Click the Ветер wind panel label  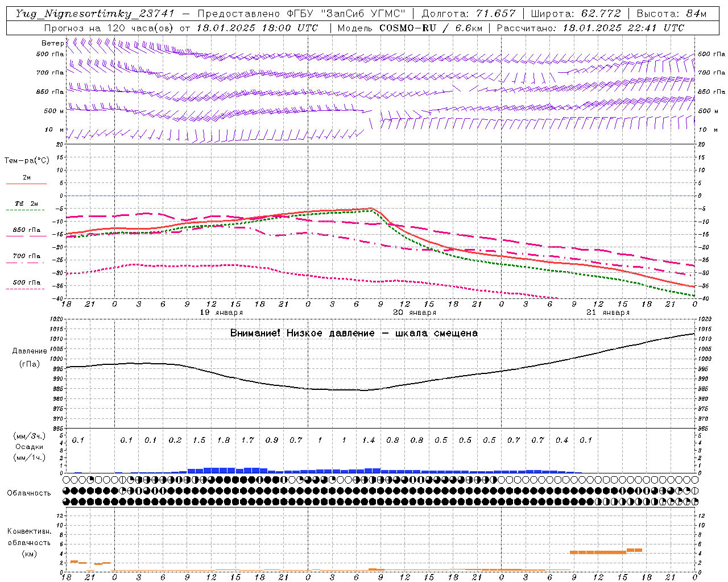click(x=52, y=43)
